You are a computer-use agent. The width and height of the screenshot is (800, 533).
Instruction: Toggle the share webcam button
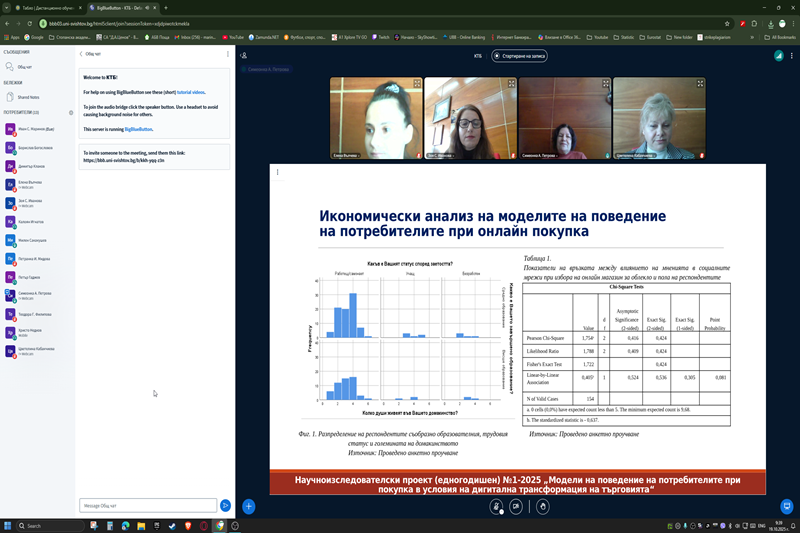(x=518, y=506)
